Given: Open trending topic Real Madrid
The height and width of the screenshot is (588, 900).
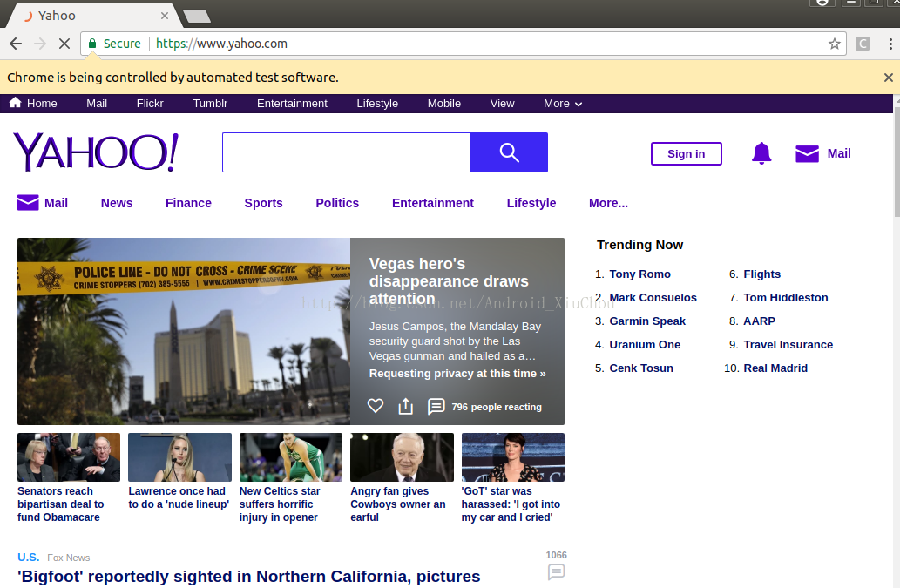Looking at the screenshot, I should 775,368.
